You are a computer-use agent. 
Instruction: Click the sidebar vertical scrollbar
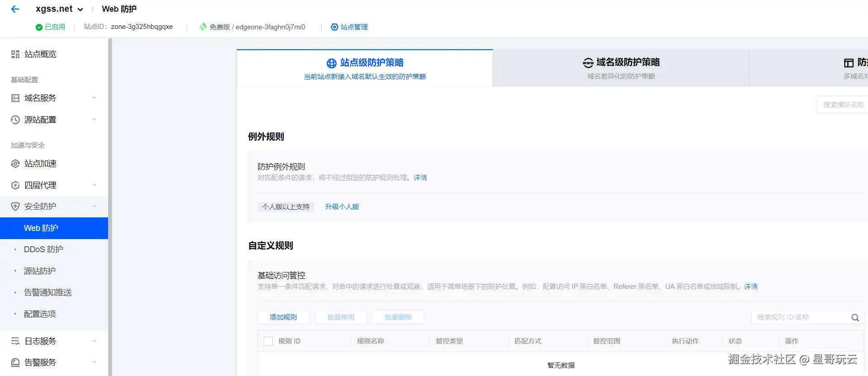pos(110,207)
